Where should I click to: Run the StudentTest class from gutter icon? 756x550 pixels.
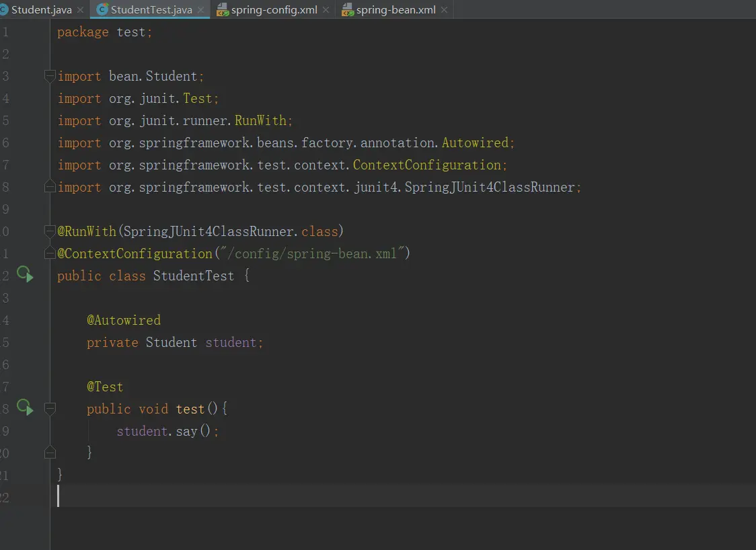25,274
